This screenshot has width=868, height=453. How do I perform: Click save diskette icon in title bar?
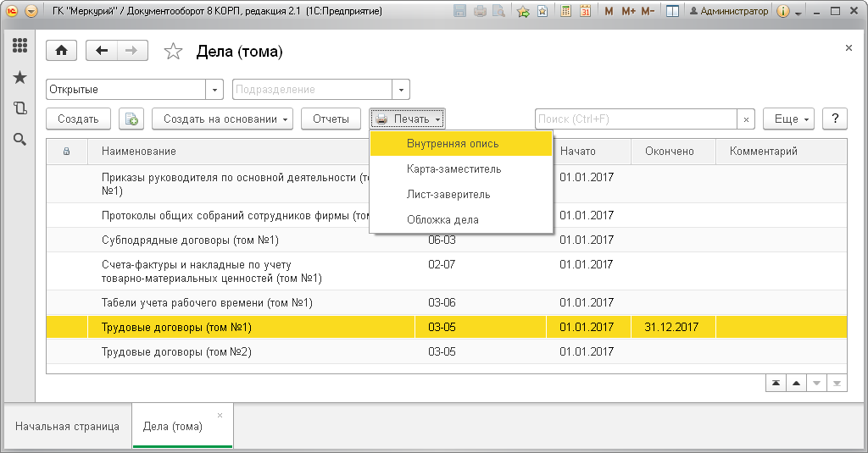pyautogui.click(x=459, y=11)
